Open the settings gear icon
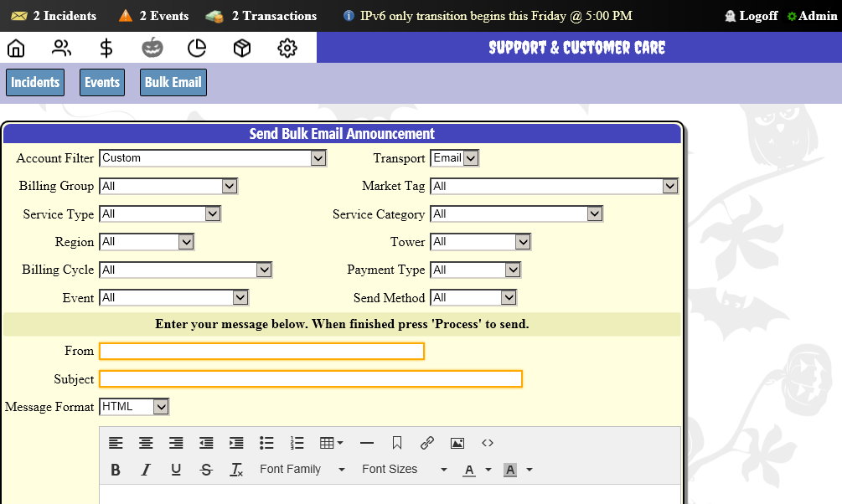This screenshot has width=842, height=504. [287, 48]
